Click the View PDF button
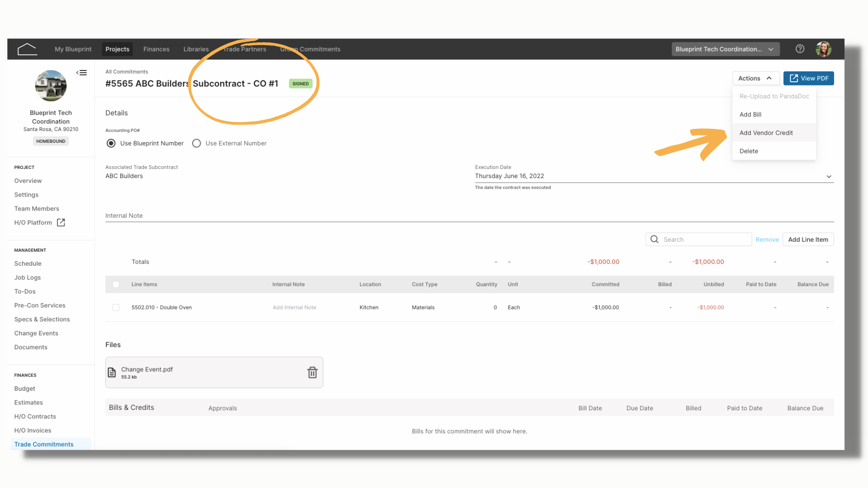This screenshot has width=868, height=488. point(808,78)
